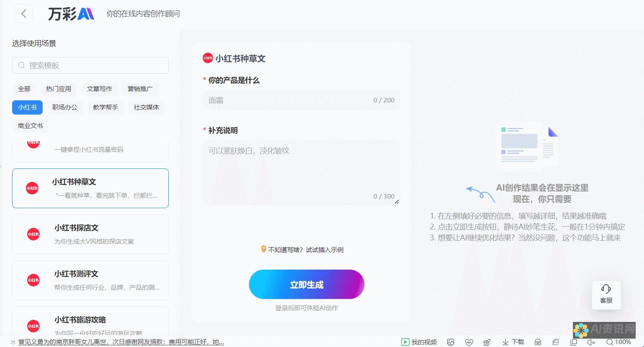Open the 小红书种草文 template card

click(x=90, y=188)
